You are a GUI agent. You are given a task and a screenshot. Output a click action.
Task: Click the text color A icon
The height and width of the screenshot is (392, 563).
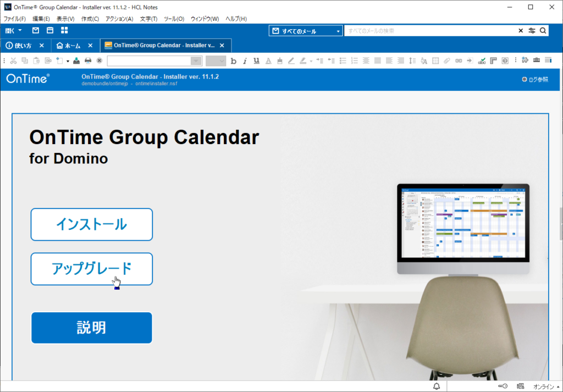(268, 60)
